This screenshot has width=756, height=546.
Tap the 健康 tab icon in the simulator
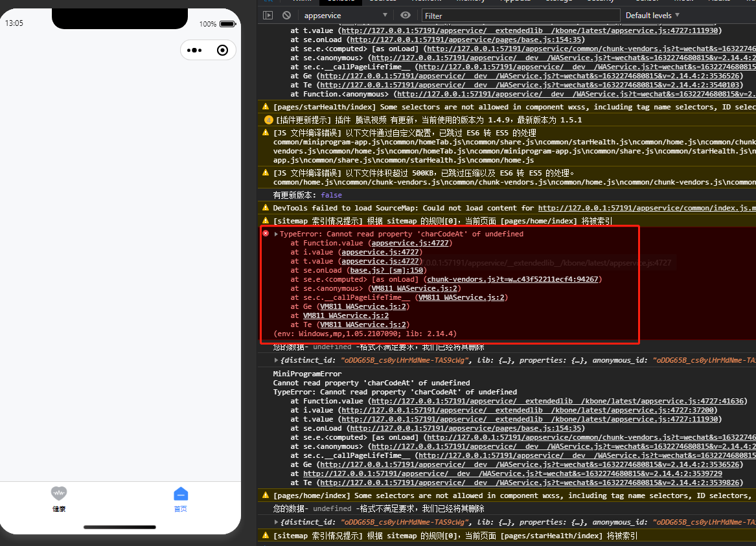tap(59, 493)
